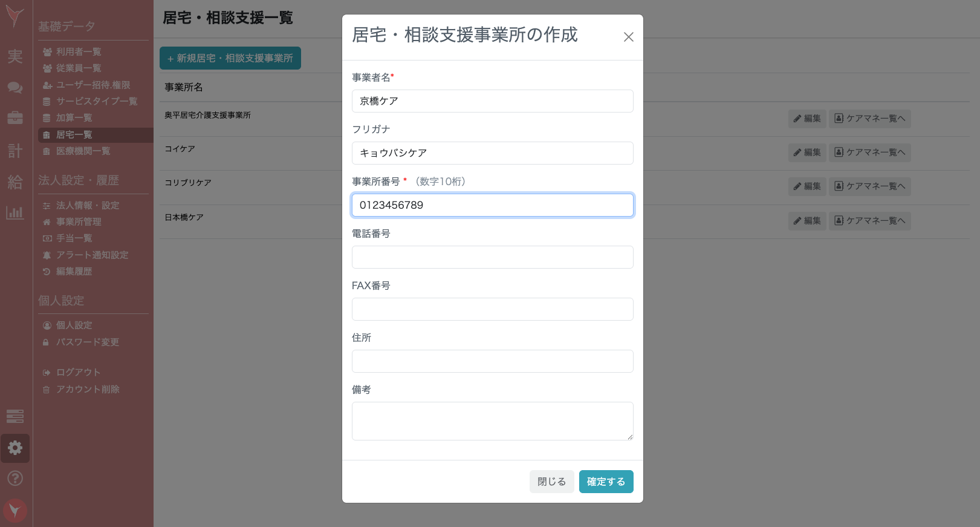Open 事業所管理 in the sidebar
This screenshot has width=980, height=527.
79,222
